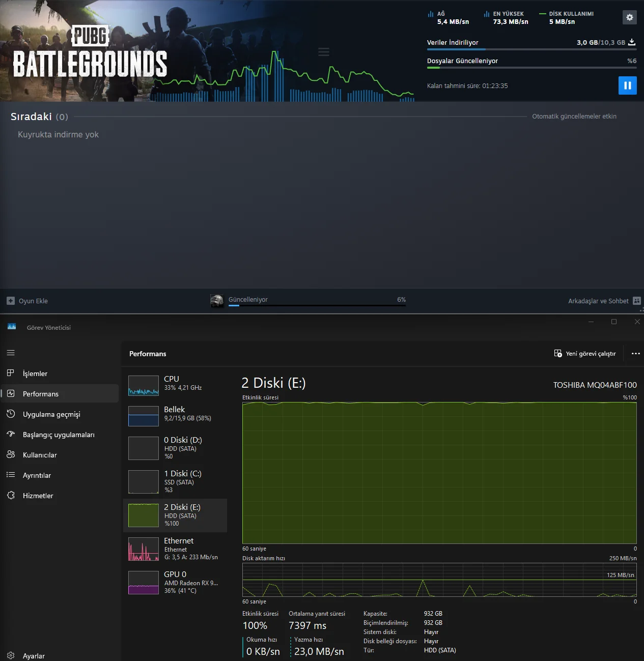Open Arkadaşlar ve Sohbet friends icon
This screenshot has width=644, height=661.
(636, 301)
